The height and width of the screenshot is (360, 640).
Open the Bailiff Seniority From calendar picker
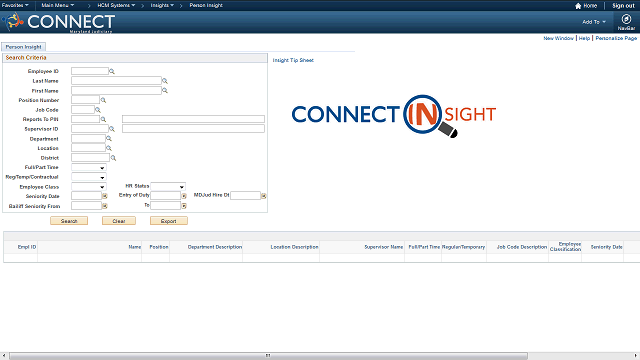pos(105,206)
